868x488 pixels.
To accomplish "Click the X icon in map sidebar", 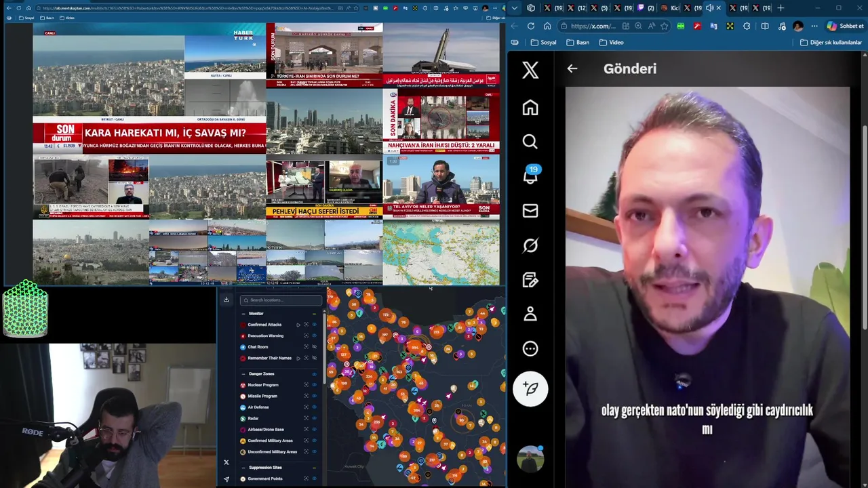I will pyautogui.click(x=226, y=462).
